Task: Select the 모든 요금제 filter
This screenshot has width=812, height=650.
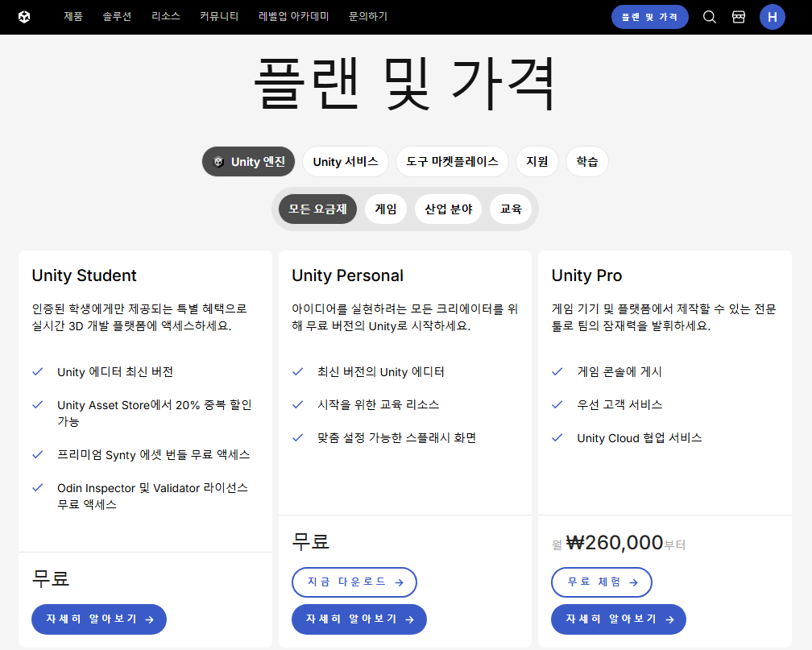Action: point(317,209)
